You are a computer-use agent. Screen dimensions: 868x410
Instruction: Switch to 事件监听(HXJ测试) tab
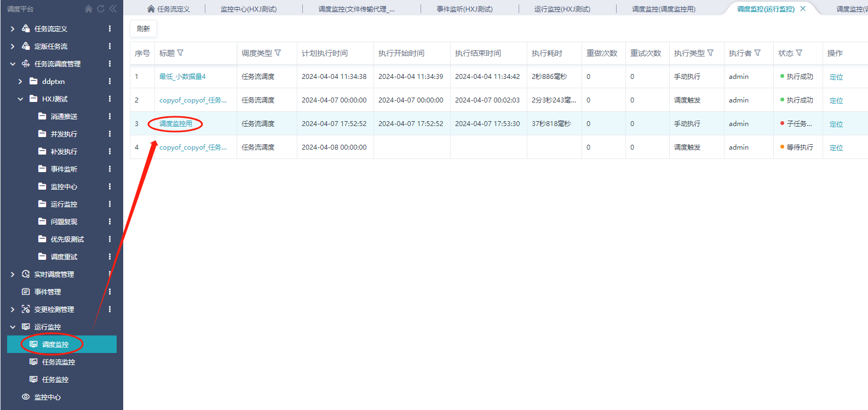[x=464, y=9]
